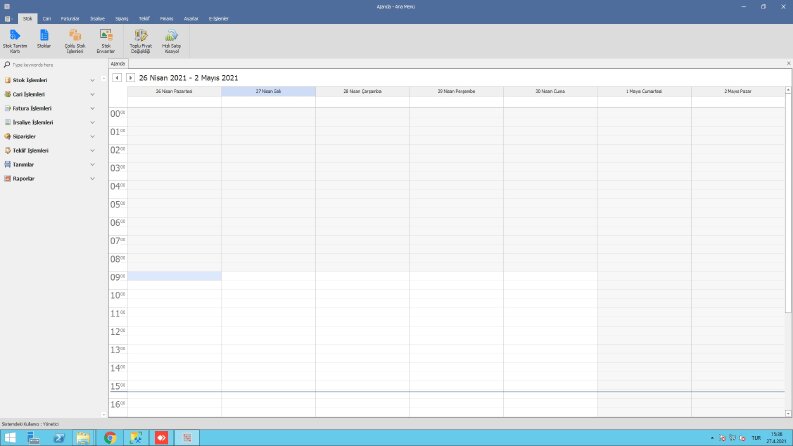Click the Fatura İşlemleri sidebar group
Viewport: 793px width, 446px height.
pyautogui.click(x=50, y=109)
